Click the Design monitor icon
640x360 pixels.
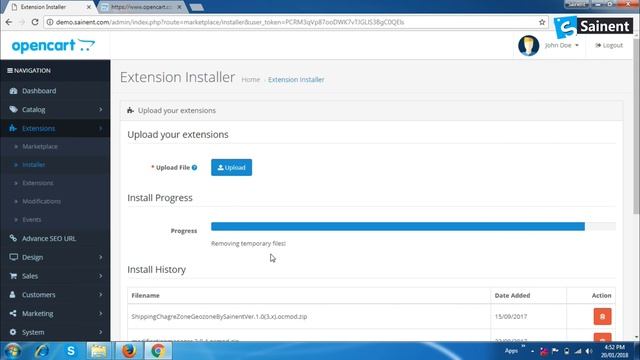(x=13, y=257)
